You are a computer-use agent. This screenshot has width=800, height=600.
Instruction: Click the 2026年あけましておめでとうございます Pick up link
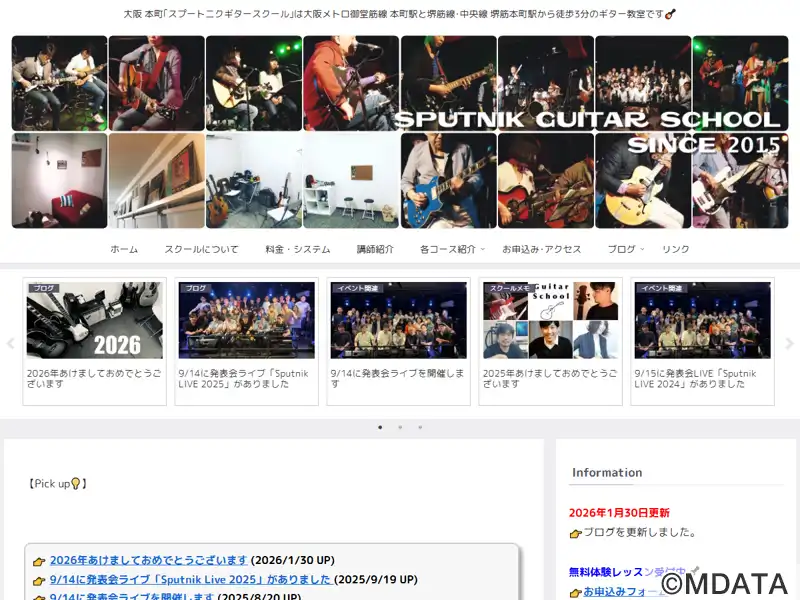coord(148,560)
